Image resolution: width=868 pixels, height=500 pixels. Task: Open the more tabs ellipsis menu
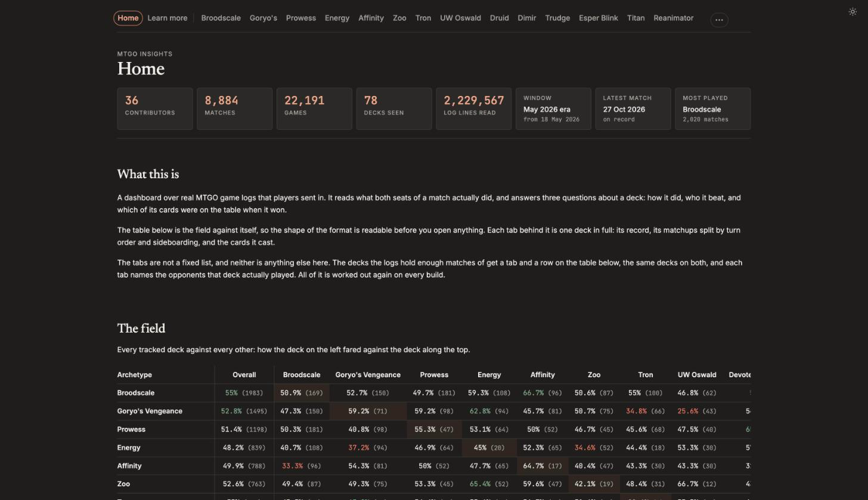coord(719,20)
